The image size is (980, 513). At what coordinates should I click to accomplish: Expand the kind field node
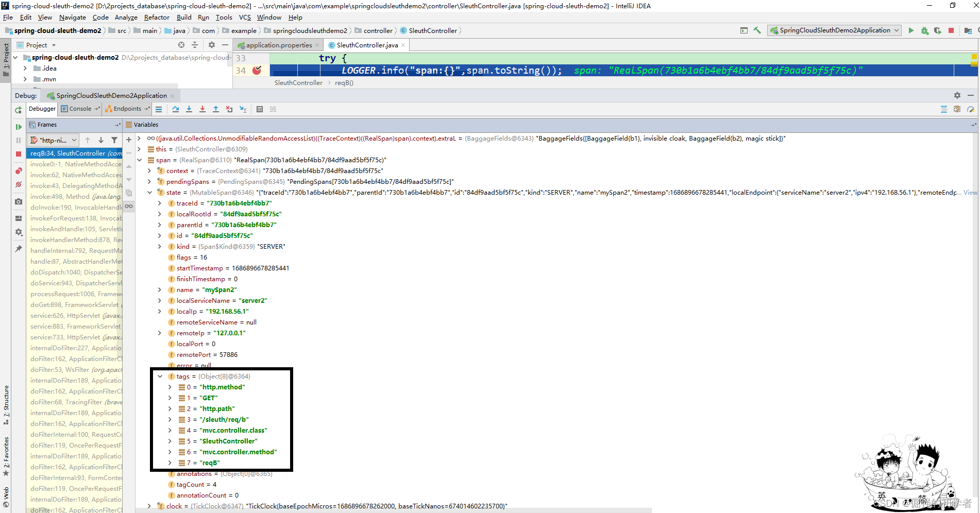[160, 246]
